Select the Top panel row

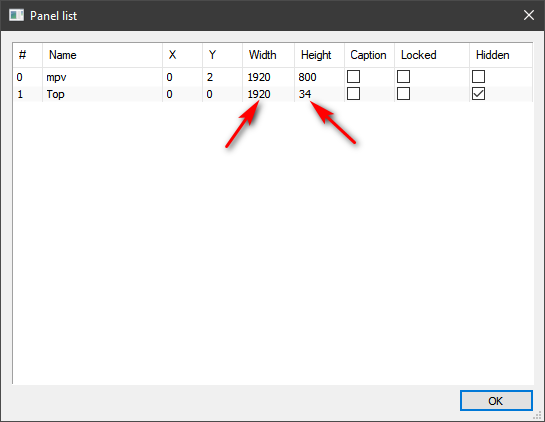pyautogui.click(x=272, y=94)
